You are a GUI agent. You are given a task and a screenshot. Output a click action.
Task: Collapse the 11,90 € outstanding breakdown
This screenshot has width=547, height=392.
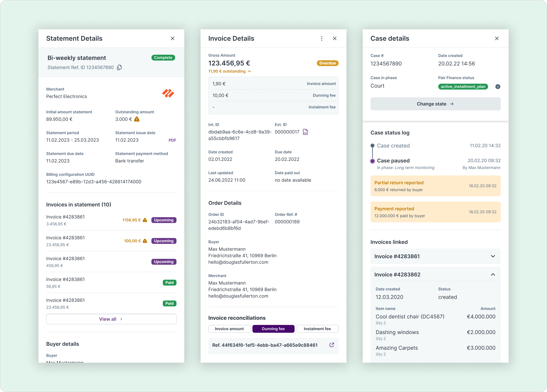249,71
